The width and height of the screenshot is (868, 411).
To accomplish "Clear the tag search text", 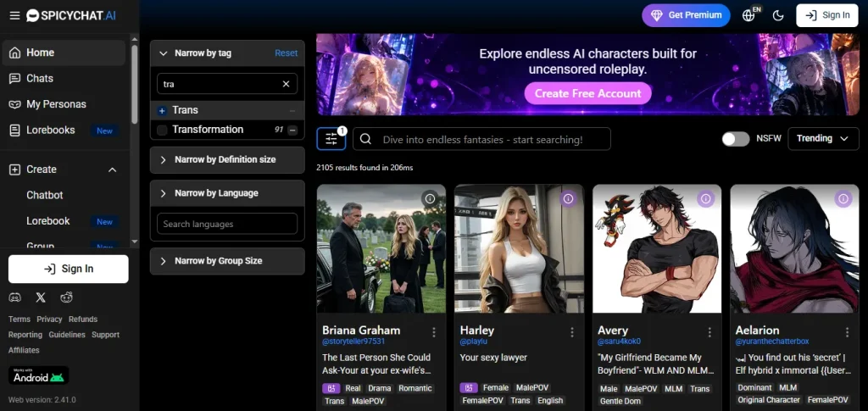I will coord(287,84).
